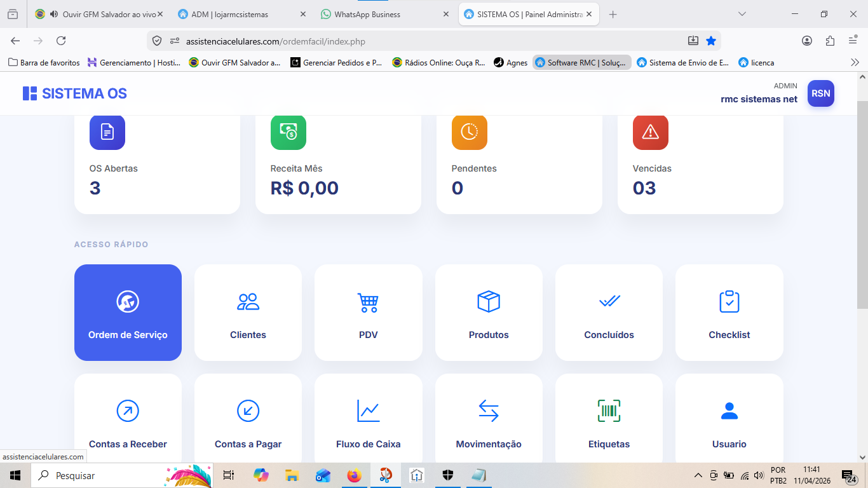Screen dimensions: 868x488
Task: Reload the current page
Action: pos(61,41)
